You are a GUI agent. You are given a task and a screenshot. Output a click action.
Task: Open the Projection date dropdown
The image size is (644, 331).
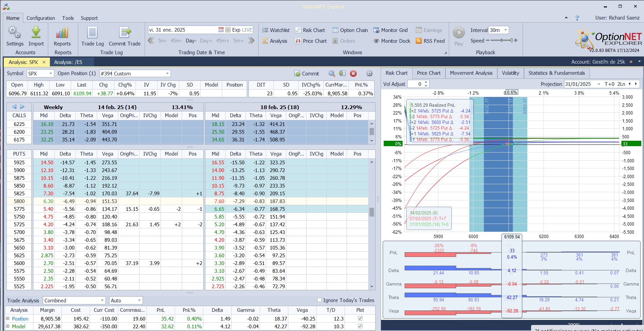point(599,84)
